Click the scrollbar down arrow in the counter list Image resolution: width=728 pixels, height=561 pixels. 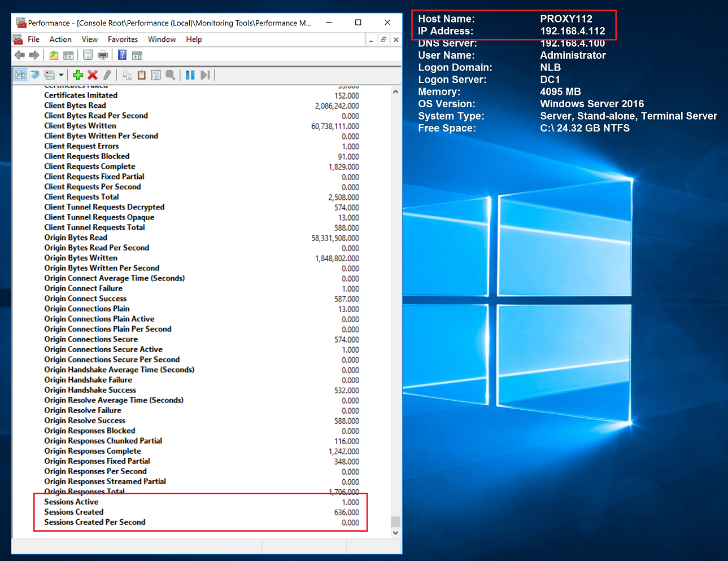(x=395, y=532)
